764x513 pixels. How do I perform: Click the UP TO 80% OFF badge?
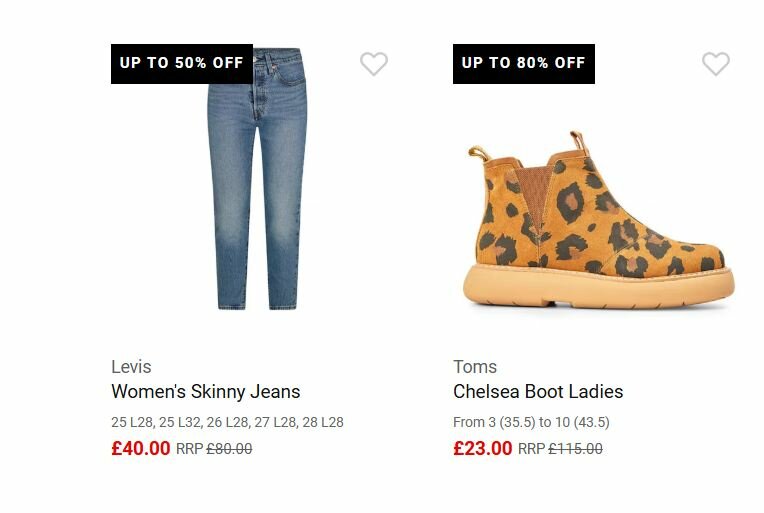pos(524,63)
